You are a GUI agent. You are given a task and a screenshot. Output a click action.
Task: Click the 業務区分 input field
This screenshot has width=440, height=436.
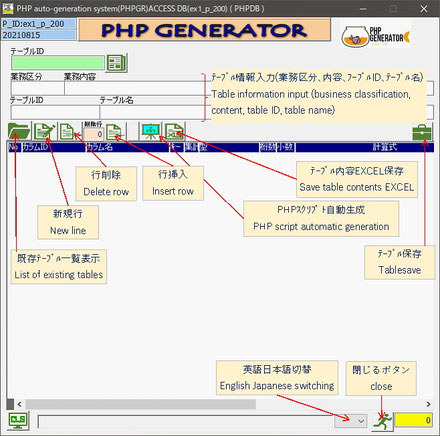[x=38, y=89]
